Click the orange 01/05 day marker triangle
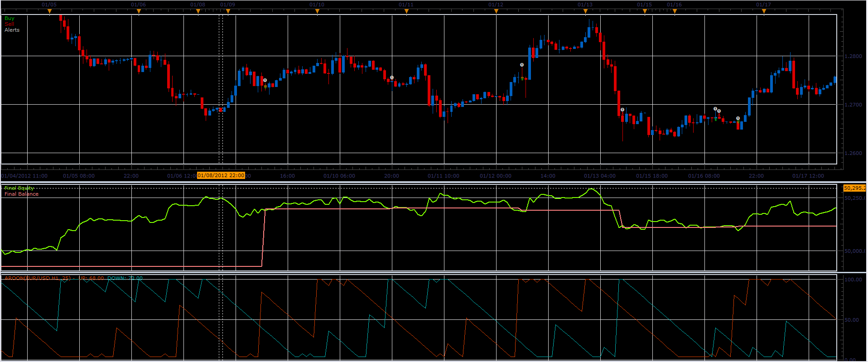 pos(49,12)
